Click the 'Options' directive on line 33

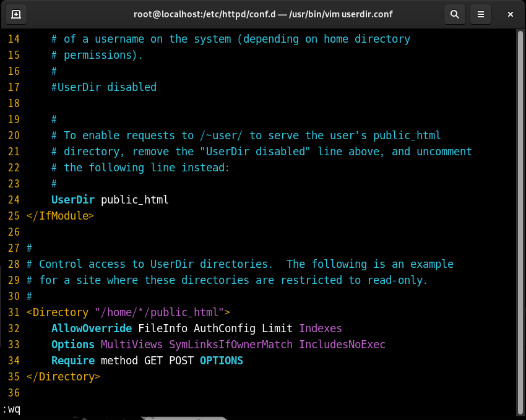coord(73,345)
